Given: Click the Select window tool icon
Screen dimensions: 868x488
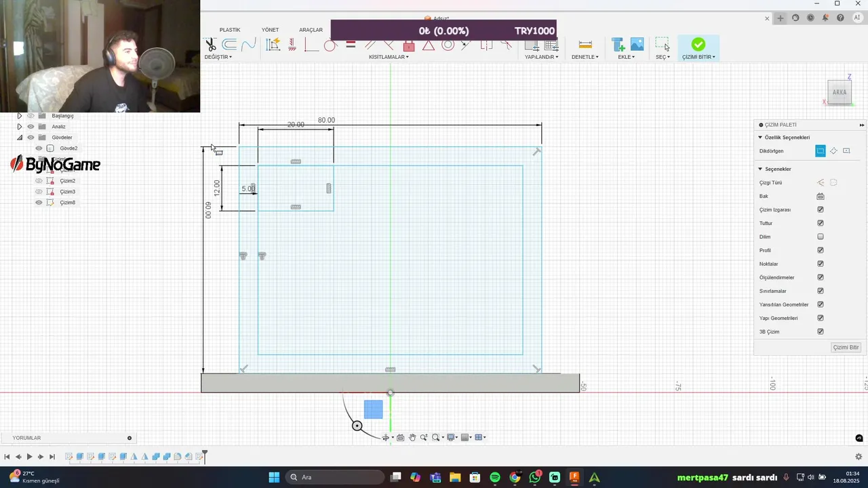Looking at the screenshot, I should click(663, 45).
